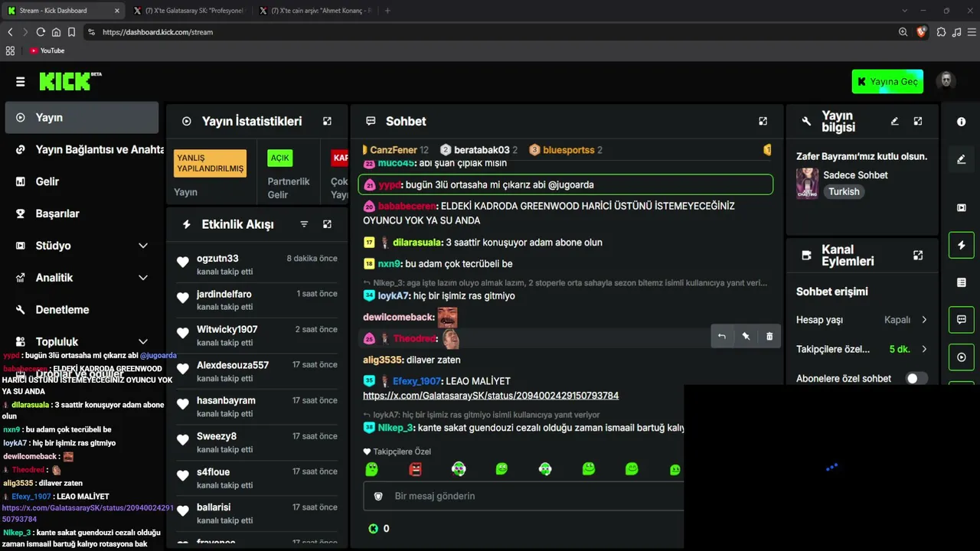Click the Alexdesouza557 follower entry
980x551 pixels.
(256, 371)
